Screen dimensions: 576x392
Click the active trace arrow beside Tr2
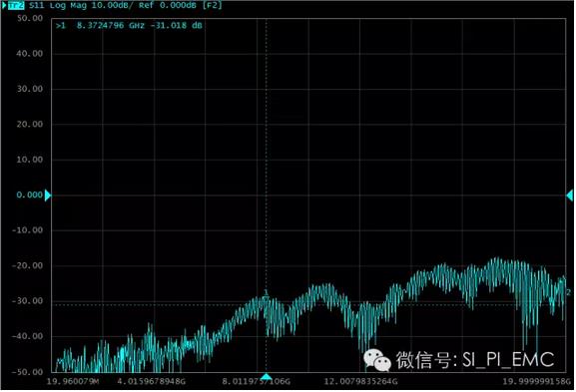point(4,6)
